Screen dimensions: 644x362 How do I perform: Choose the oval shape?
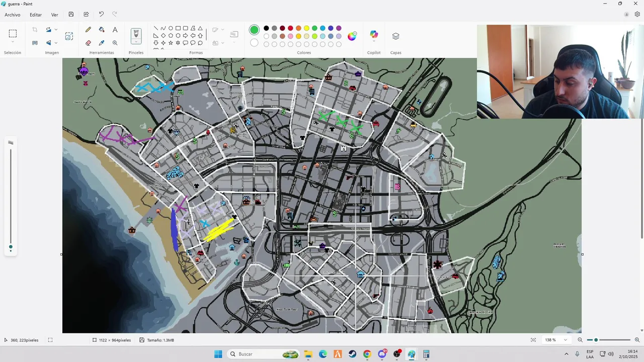click(171, 28)
